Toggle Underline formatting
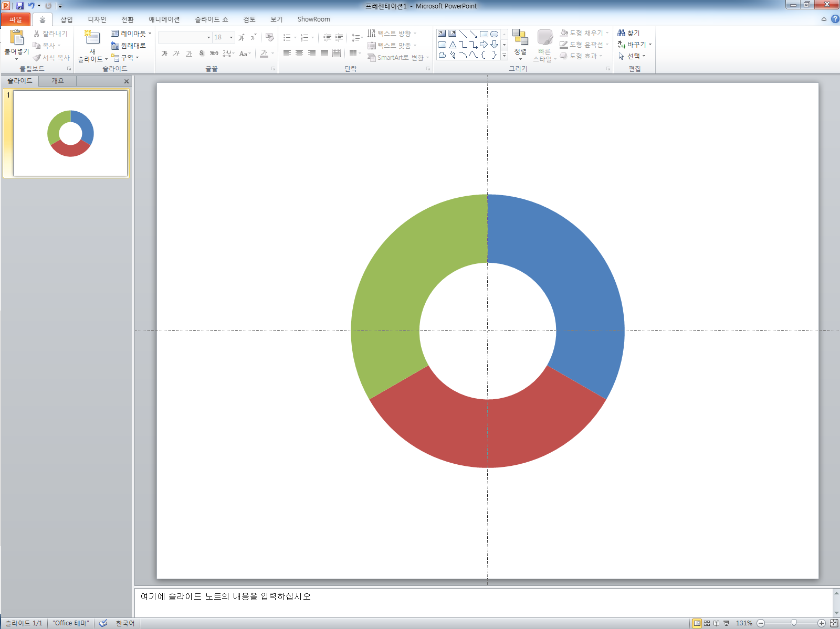Image resolution: width=840 pixels, height=629 pixels. coord(189,54)
